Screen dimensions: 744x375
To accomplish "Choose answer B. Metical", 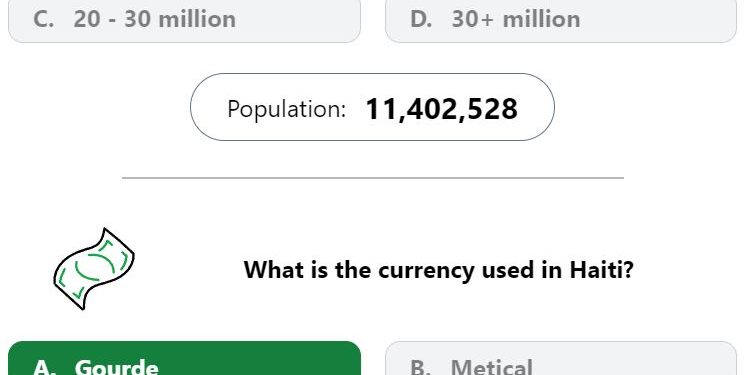I will [x=561, y=358].
